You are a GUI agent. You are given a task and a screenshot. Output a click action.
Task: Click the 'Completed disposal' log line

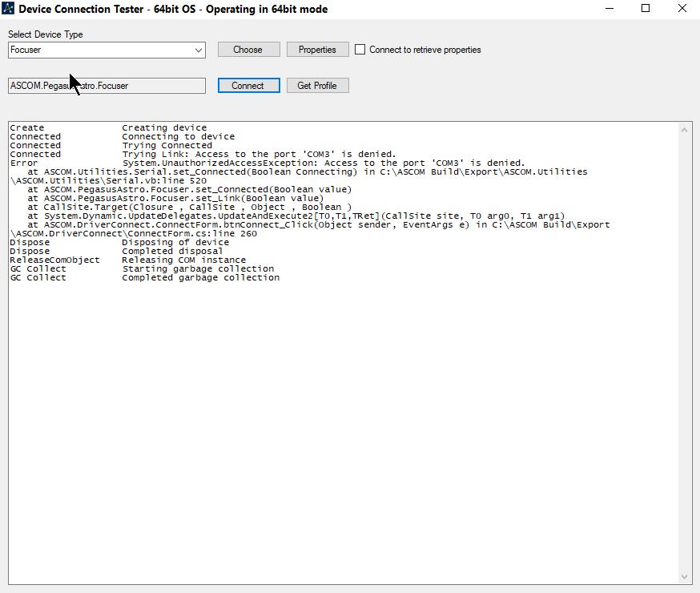[172, 252]
